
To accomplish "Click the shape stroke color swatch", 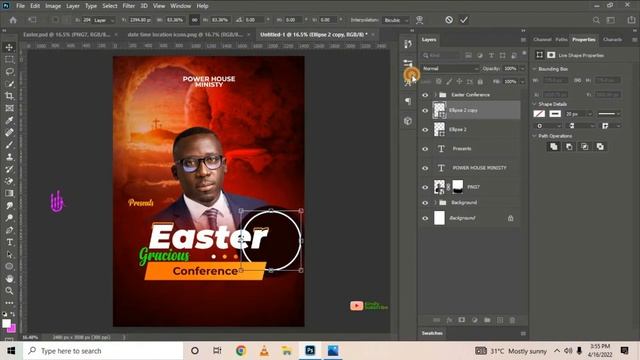I will pos(555,114).
